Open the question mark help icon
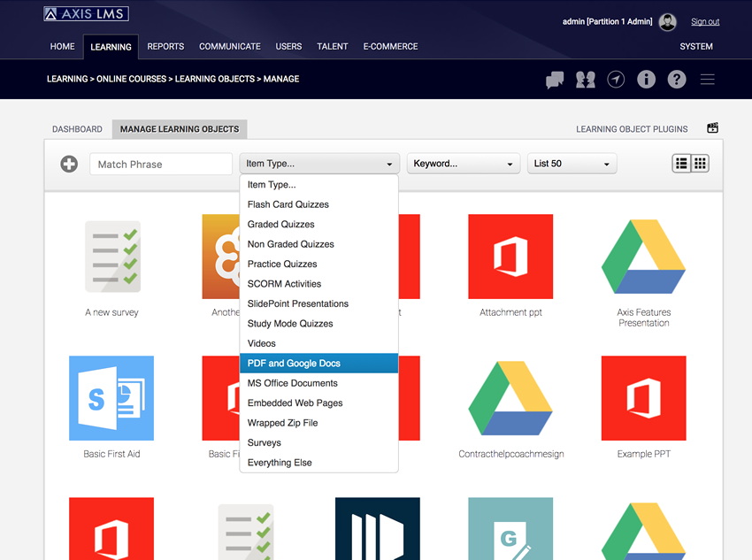 (x=677, y=80)
